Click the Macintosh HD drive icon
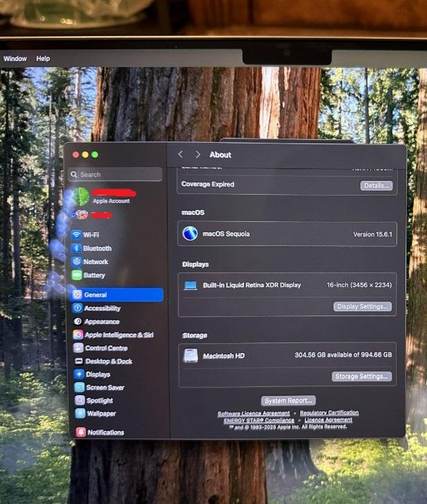The image size is (427, 504). coord(191,356)
